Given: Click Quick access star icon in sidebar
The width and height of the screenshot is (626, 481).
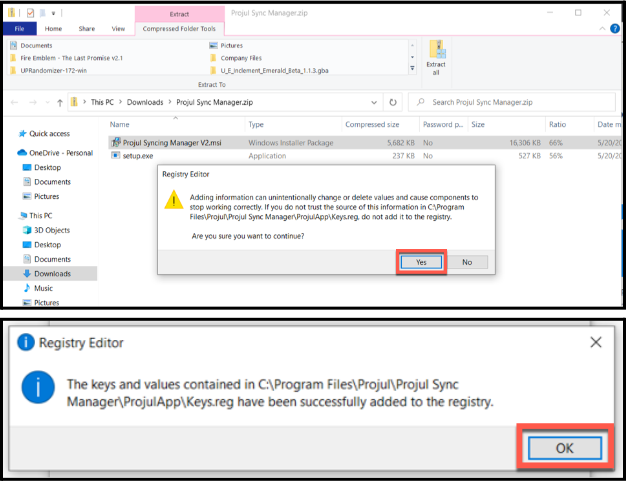Looking at the screenshot, I should [23, 133].
